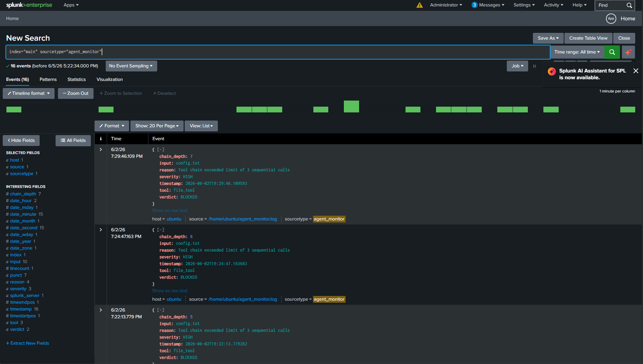Screen dimensions: 643x364
Task: Switch to the Visualization tab
Action: (x=110, y=80)
